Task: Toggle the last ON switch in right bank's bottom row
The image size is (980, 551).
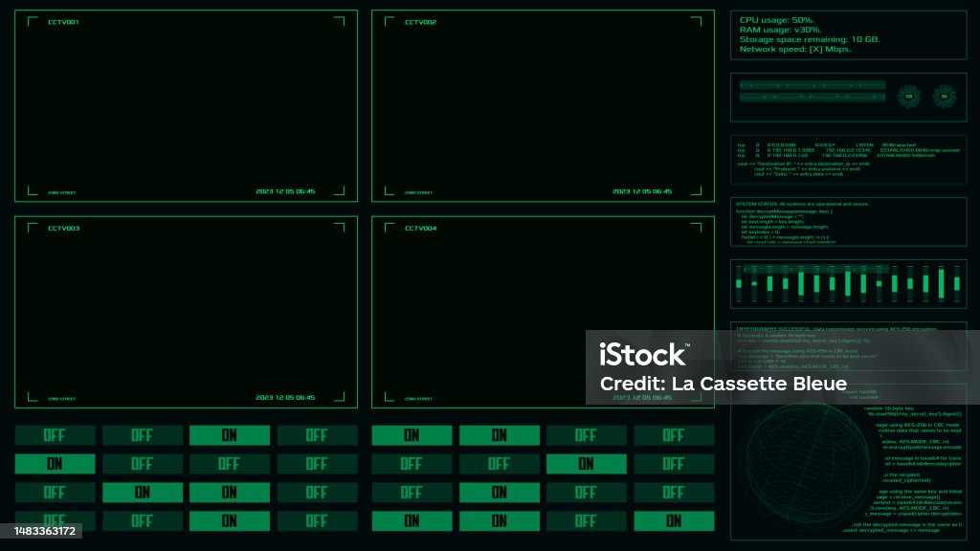Action: 674,520
